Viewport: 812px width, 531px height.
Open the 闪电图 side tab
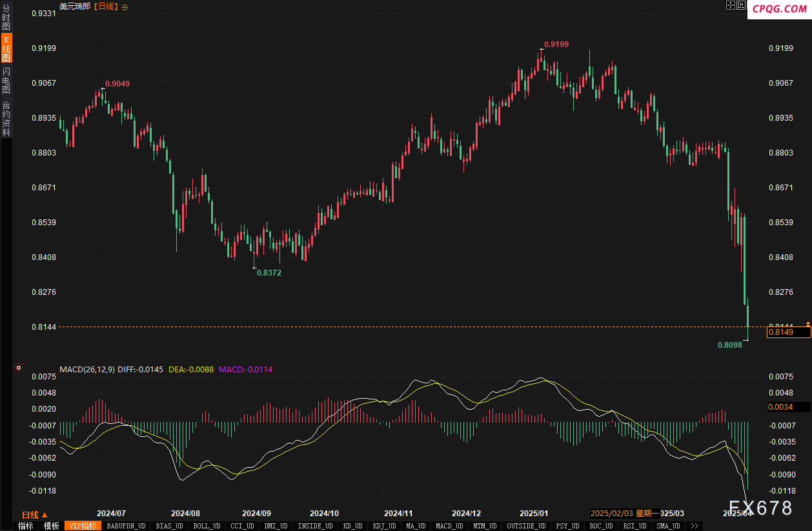point(6,80)
